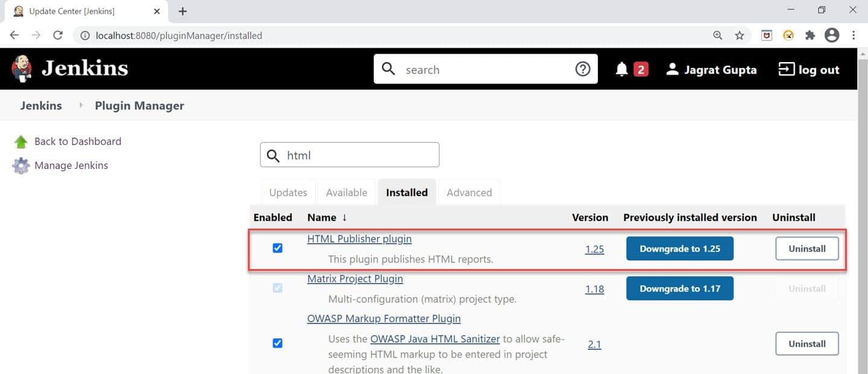Click the Enabled column header
This screenshot has height=374, width=868.
(x=273, y=218)
